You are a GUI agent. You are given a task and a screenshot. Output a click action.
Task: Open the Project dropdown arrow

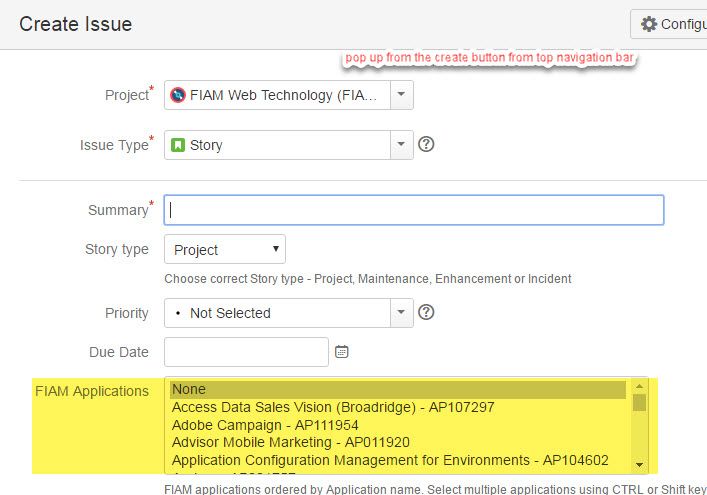point(401,95)
